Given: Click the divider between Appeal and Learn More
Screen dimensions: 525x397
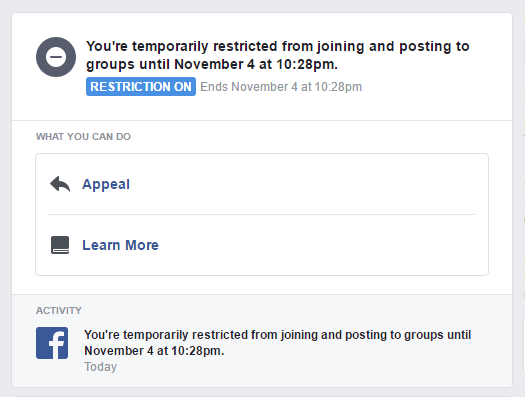Looking at the screenshot, I should pyautogui.click(x=262, y=215).
